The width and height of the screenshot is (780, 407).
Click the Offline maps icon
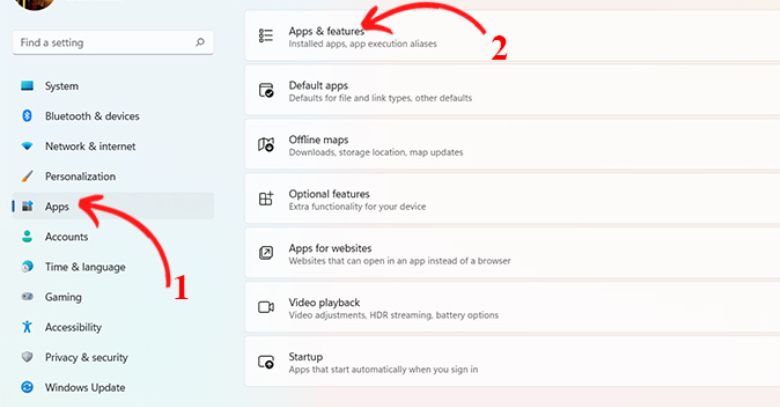(x=266, y=144)
